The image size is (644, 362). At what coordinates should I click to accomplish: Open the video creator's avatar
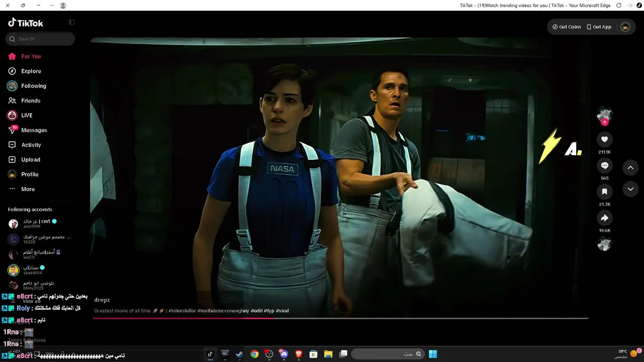[604, 114]
